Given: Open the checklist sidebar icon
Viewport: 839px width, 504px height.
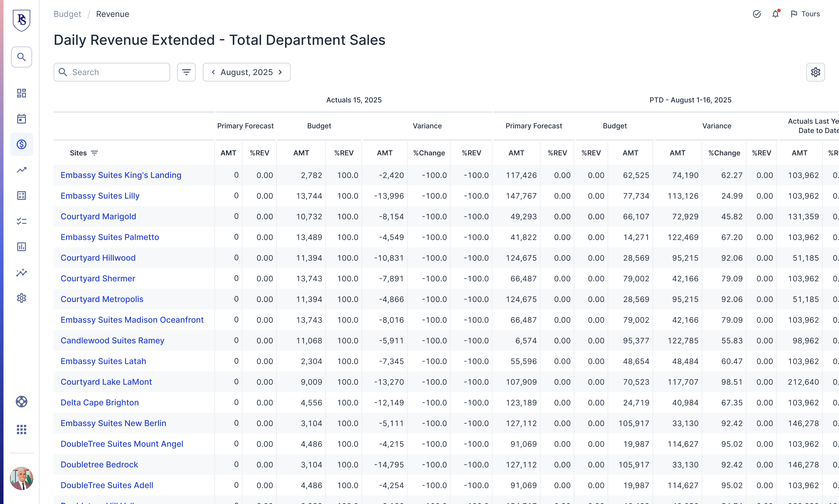Looking at the screenshot, I should pos(22,221).
